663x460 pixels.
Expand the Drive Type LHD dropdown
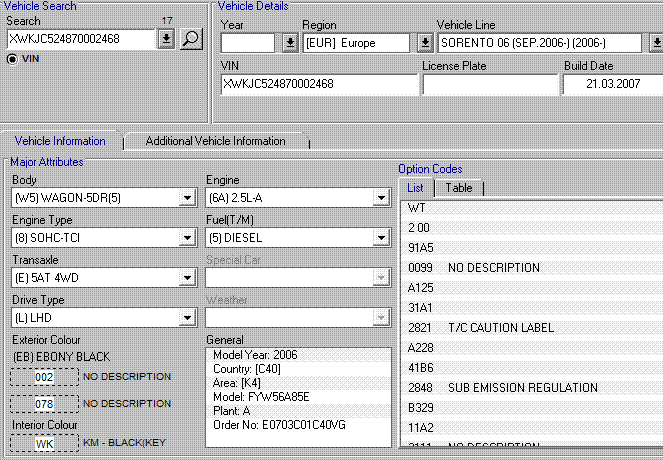tap(185, 318)
